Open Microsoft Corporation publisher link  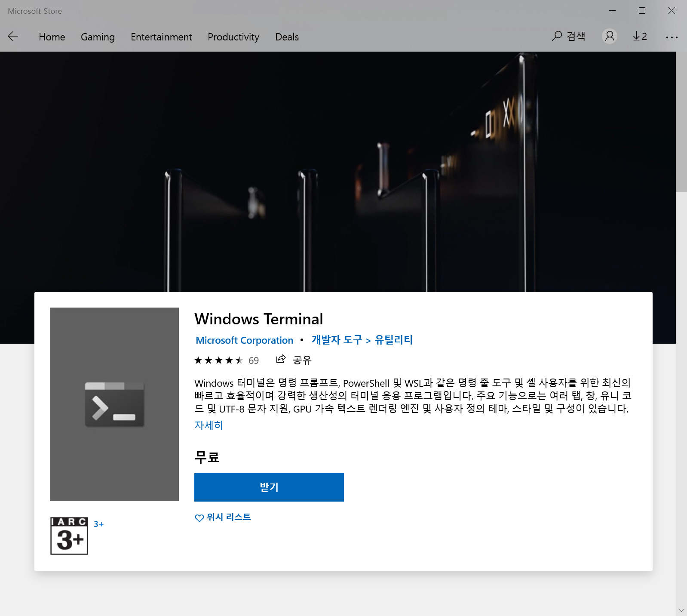pyautogui.click(x=245, y=340)
